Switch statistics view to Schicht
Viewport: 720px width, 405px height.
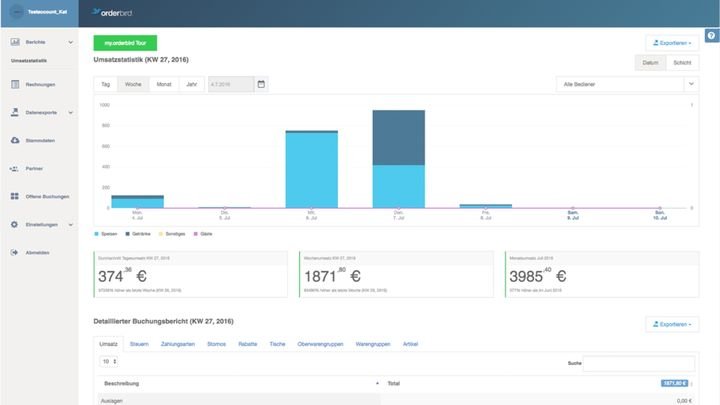point(682,63)
